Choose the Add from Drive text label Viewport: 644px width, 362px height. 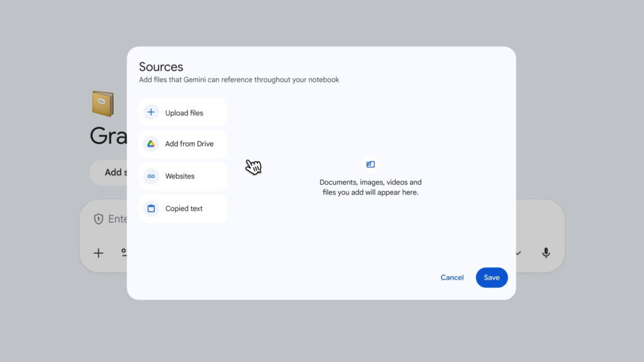click(189, 144)
